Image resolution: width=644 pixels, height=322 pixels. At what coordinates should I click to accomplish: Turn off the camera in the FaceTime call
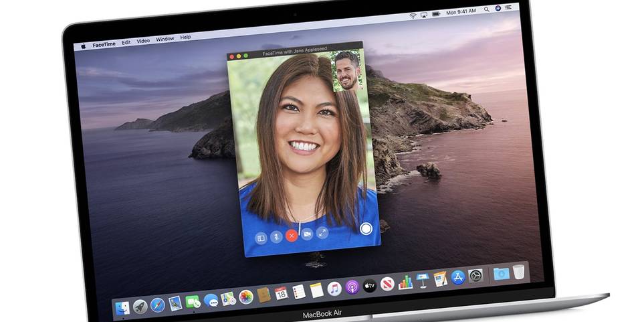click(307, 234)
